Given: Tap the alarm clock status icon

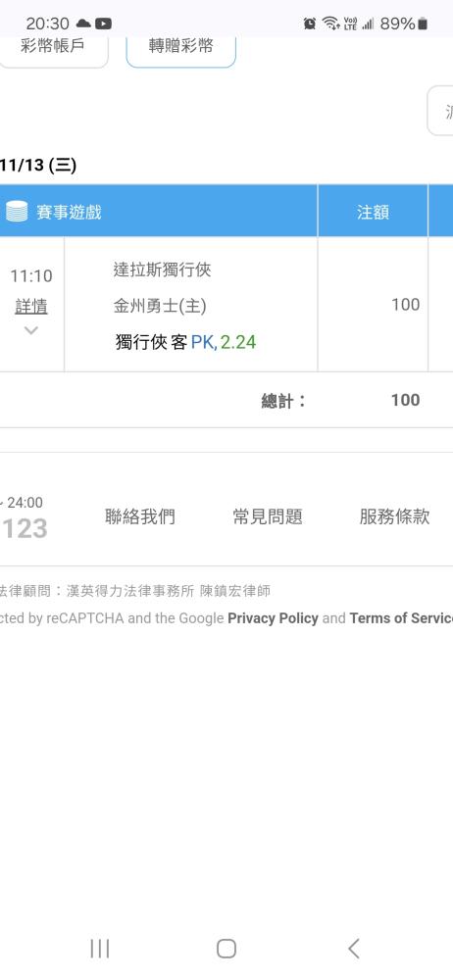Looking at the screenshot, I should 310,24.
